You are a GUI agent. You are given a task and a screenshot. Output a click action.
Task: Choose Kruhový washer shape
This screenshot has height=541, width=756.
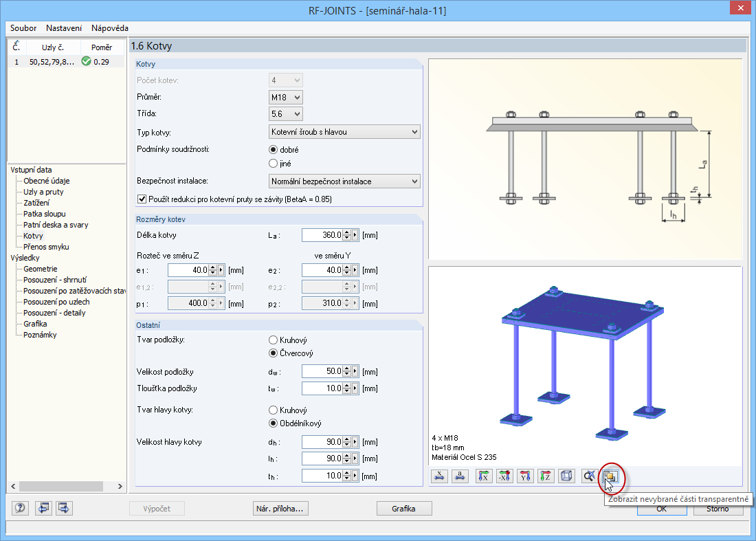click(274, 340)
